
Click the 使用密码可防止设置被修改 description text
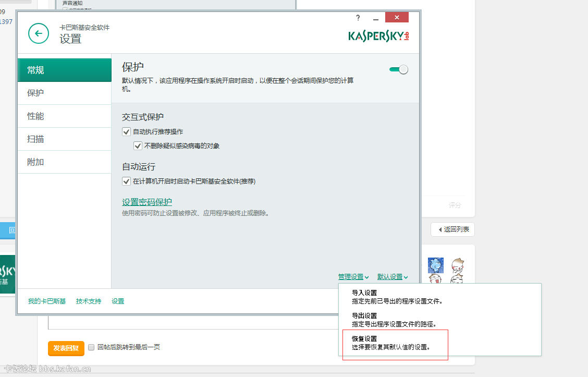195,213
